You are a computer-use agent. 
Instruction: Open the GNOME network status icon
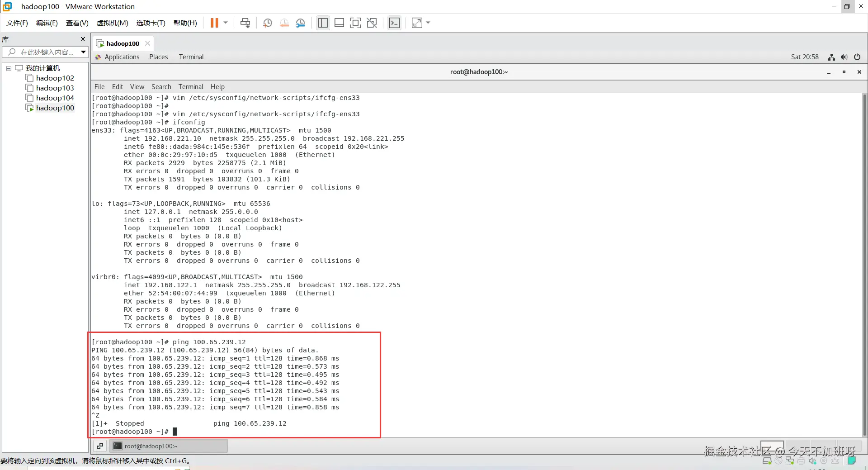831,57
